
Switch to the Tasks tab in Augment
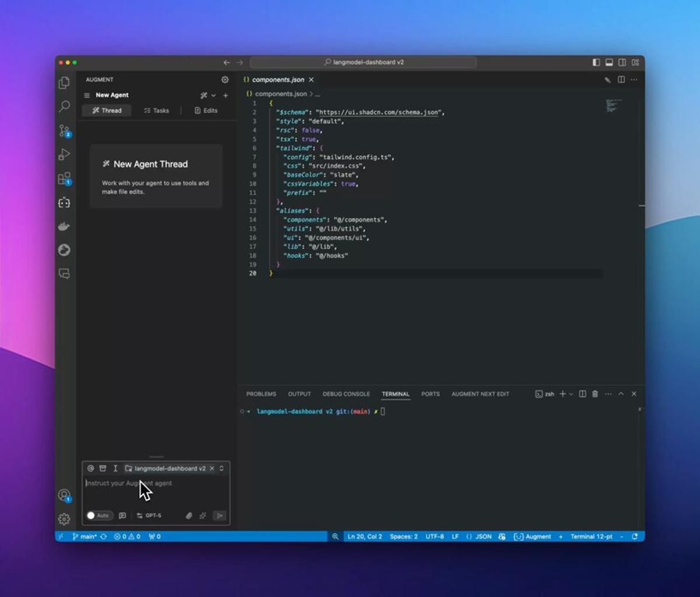156,110
